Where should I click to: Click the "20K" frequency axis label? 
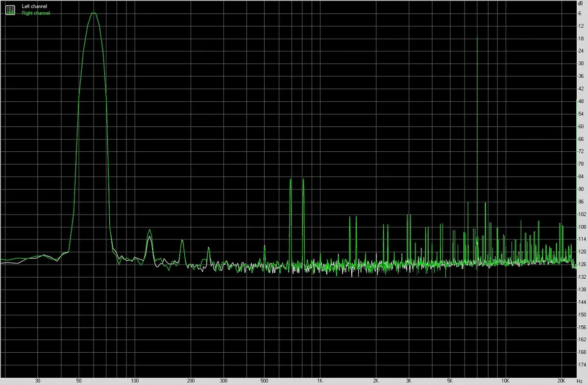[x=562, y=381]
